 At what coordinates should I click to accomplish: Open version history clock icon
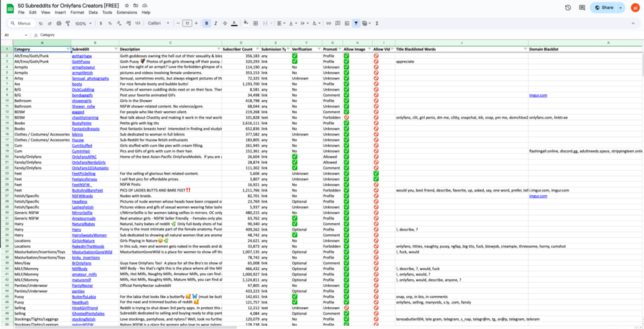tap(568, 8)
